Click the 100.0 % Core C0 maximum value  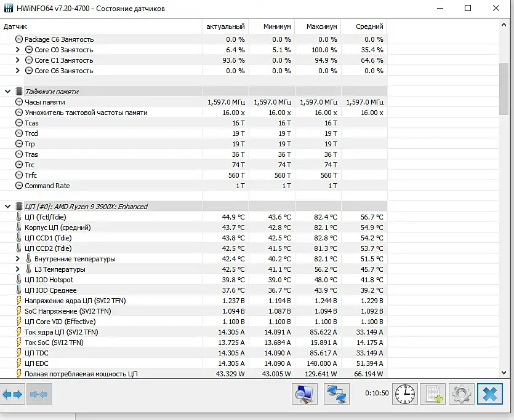click(x=324, y=50)
